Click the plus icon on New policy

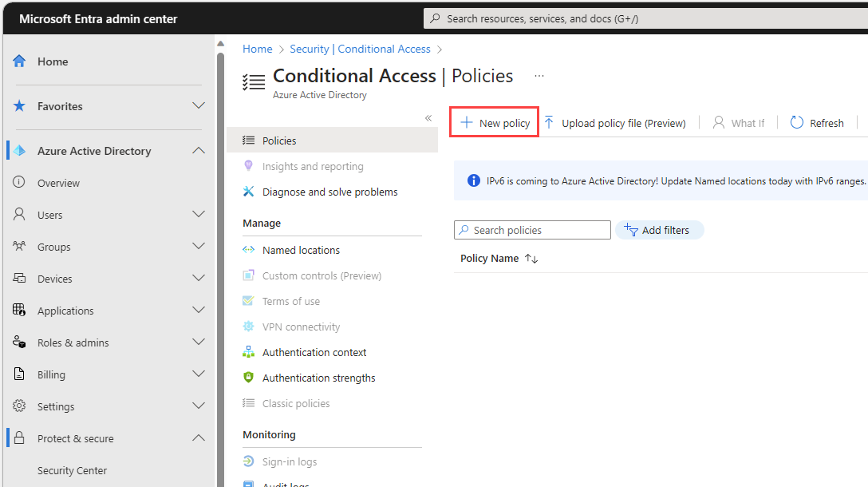tap(467, 122)
